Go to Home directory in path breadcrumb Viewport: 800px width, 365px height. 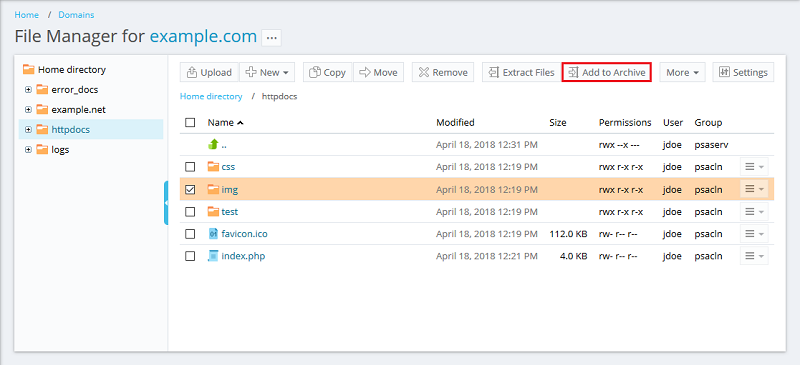211,96
